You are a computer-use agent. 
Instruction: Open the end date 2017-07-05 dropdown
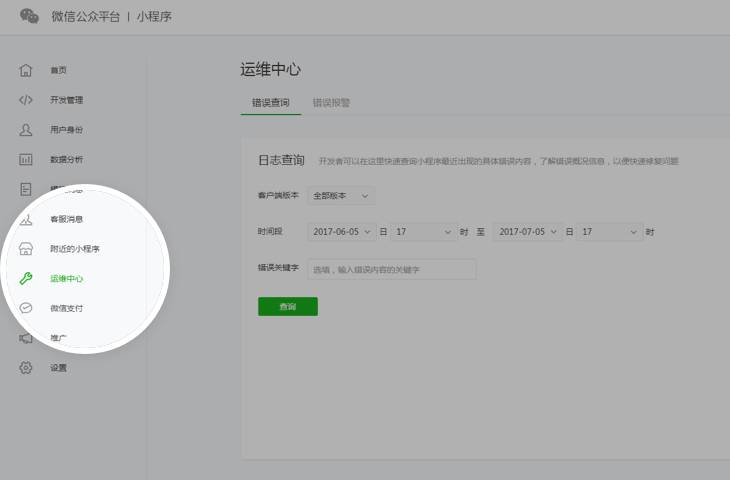point(527,232)
